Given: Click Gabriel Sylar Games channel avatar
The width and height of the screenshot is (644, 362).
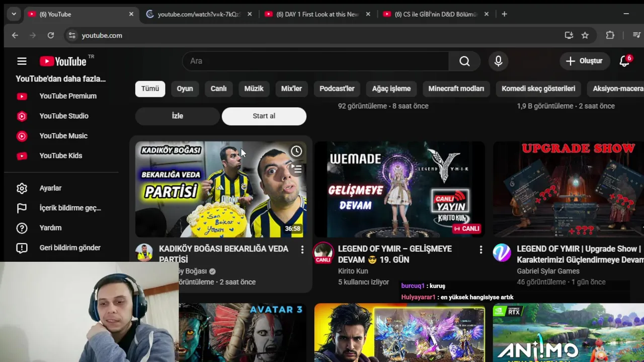Looking at the screenshot, I should (502, 252).
